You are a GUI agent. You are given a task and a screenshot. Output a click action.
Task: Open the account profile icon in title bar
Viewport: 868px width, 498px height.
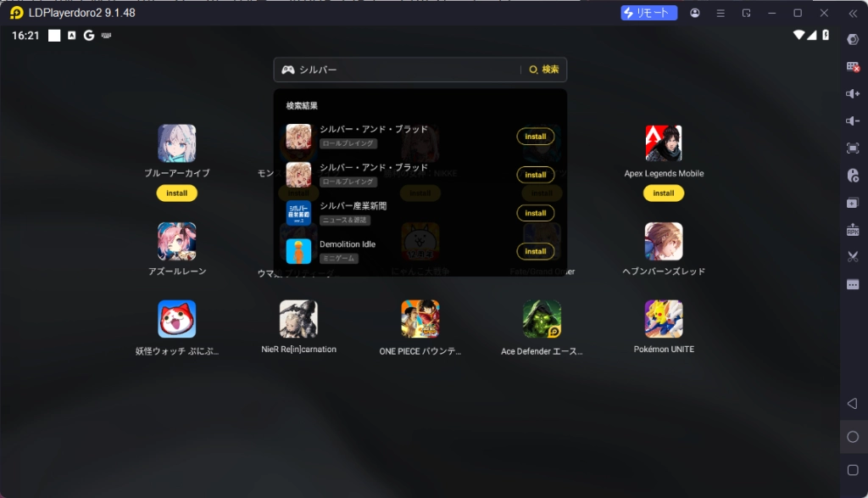coord(695,13)
